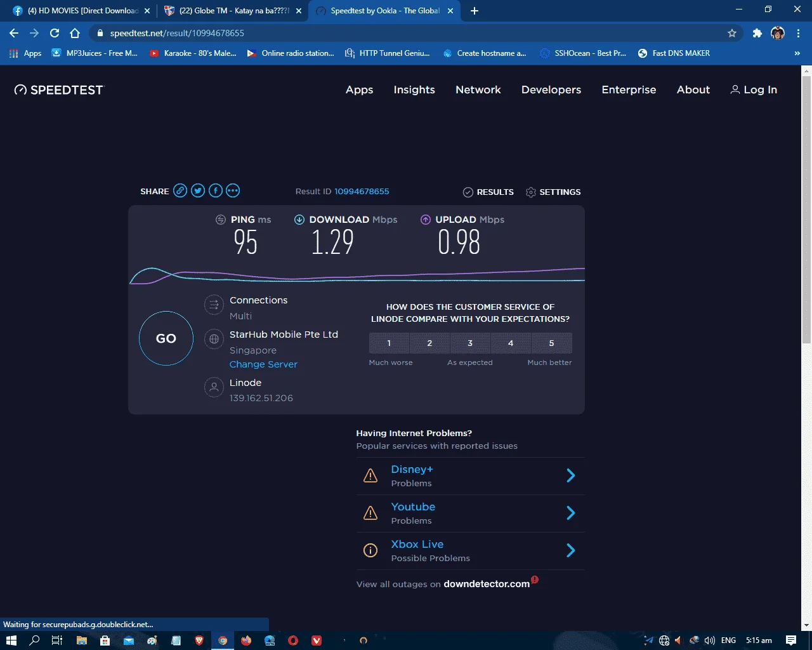The image size is (812, 650).
Task: Open SSHOcean bookmark
Action: point(584,53)
